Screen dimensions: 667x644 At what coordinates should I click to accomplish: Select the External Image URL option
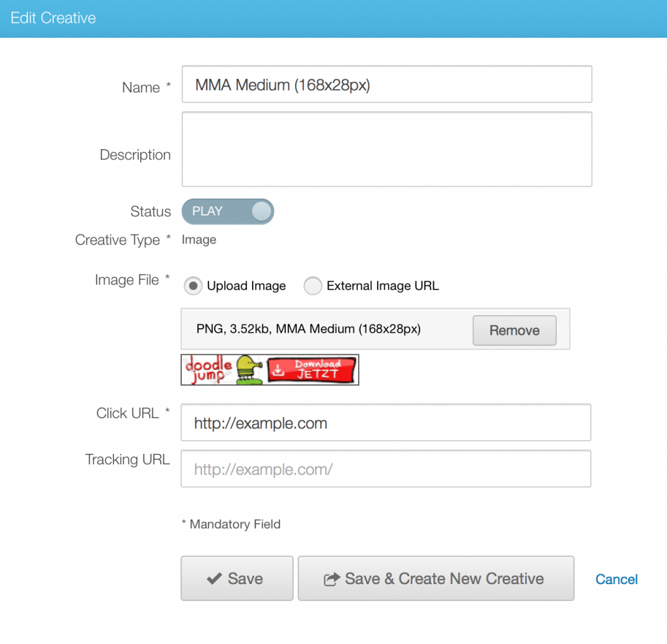point(313,286)
